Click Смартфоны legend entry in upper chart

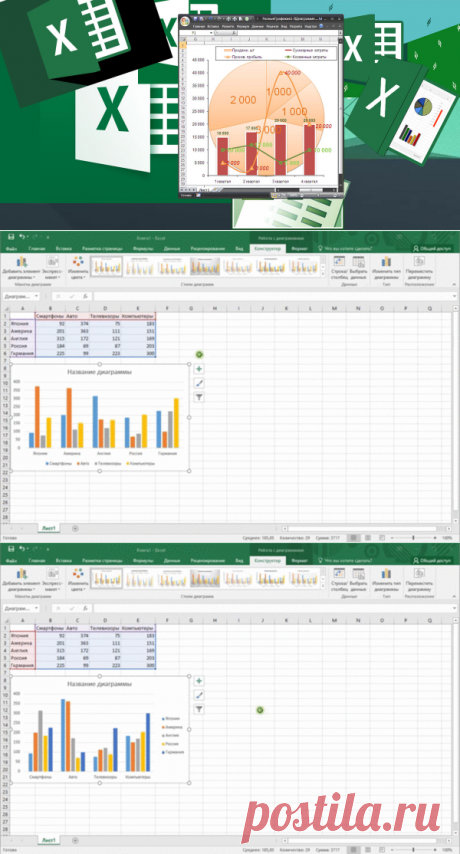(60, 463)
